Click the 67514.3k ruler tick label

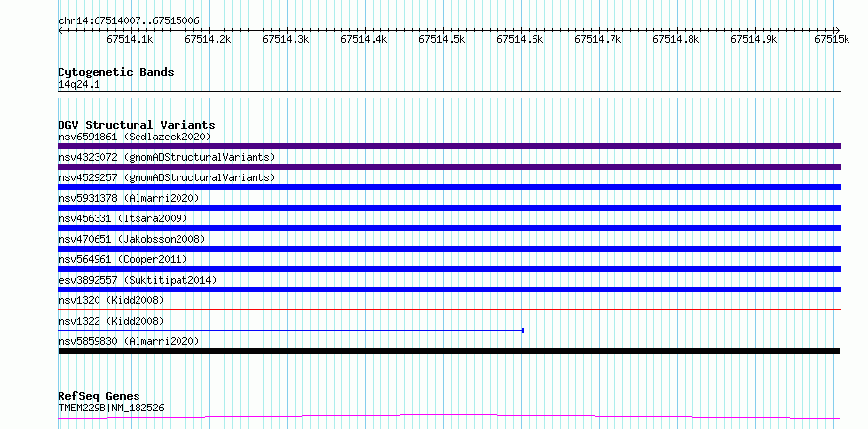[x=286, y=39]
